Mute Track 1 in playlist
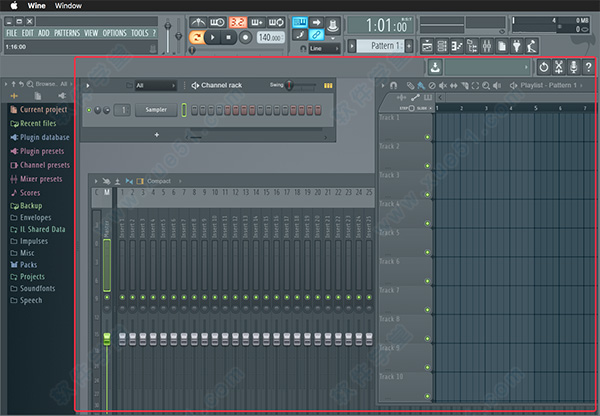The width and height of the screenshot is (600, 416). (x=427, y=137)
